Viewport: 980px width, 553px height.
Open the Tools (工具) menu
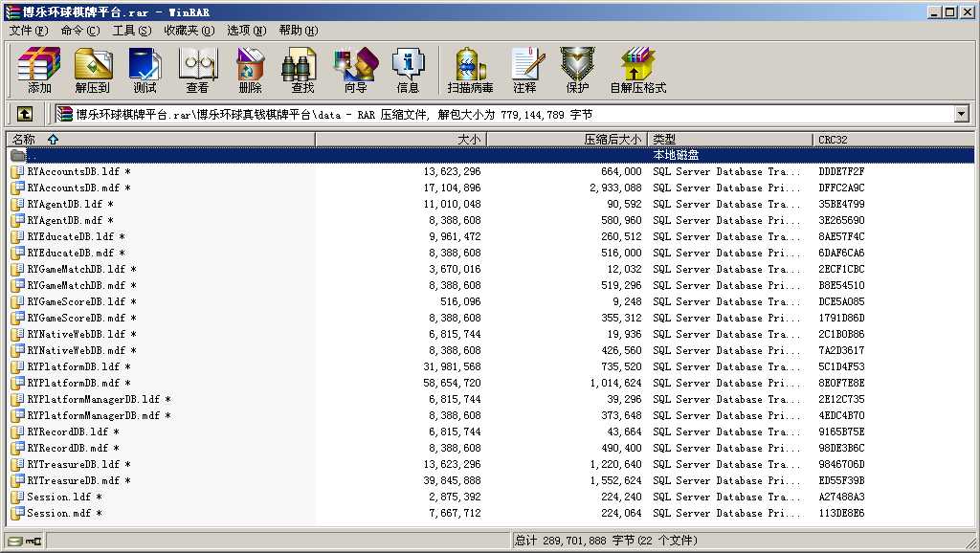(x=132, y=30)
